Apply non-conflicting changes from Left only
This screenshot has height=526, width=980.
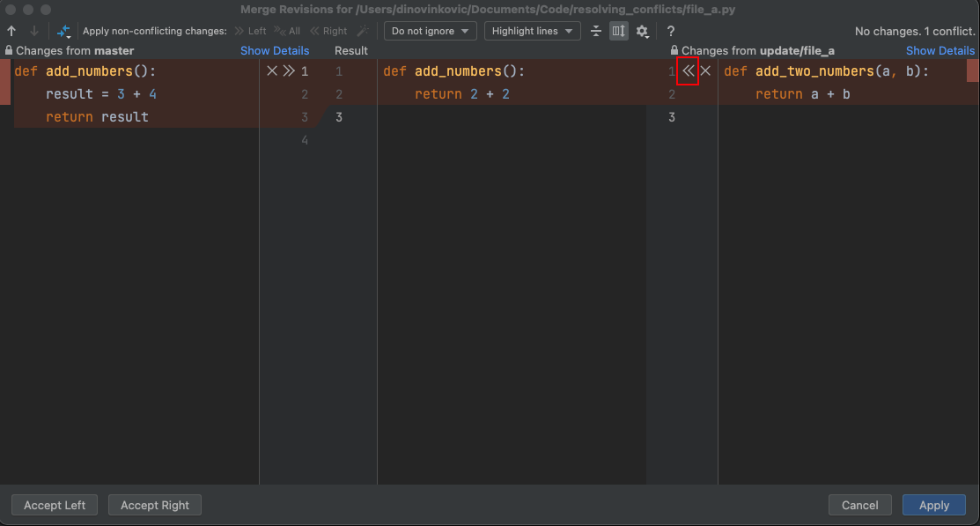(x=251, y=30)
